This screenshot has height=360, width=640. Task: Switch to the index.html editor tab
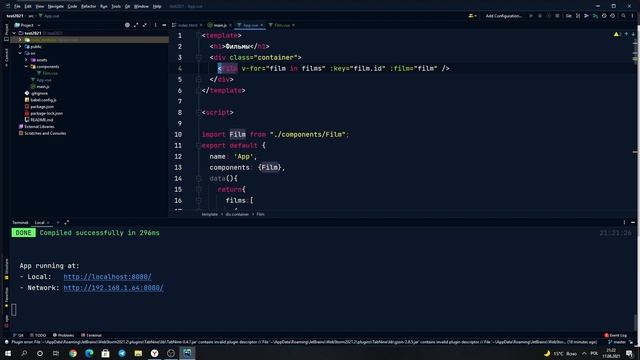(x=187, y=25)
